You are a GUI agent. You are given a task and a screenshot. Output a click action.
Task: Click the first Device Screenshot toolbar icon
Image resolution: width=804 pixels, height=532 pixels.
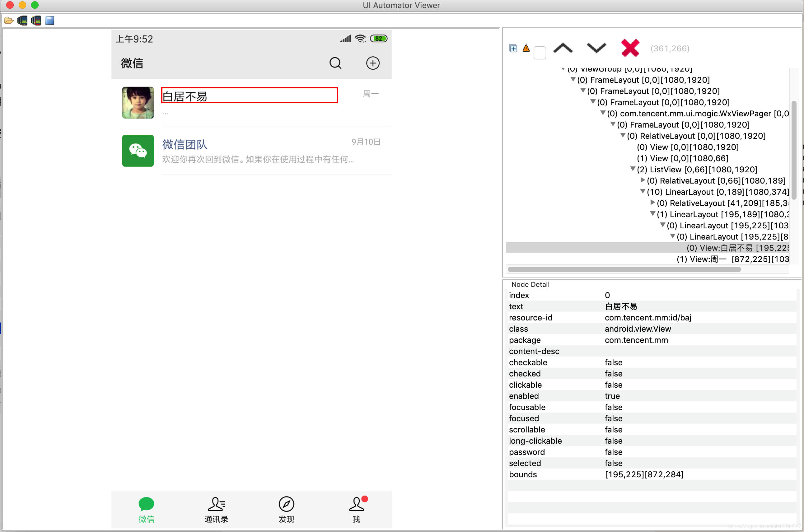pos(22,21)
